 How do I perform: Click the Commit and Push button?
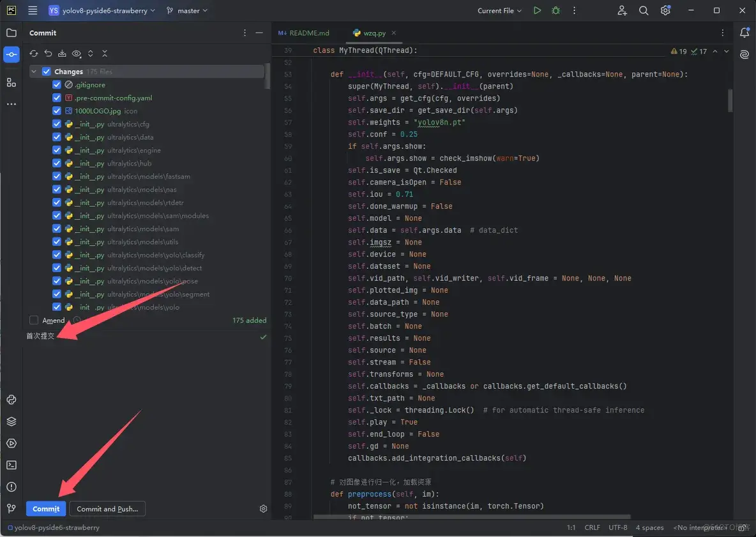[x=107, y=509]
